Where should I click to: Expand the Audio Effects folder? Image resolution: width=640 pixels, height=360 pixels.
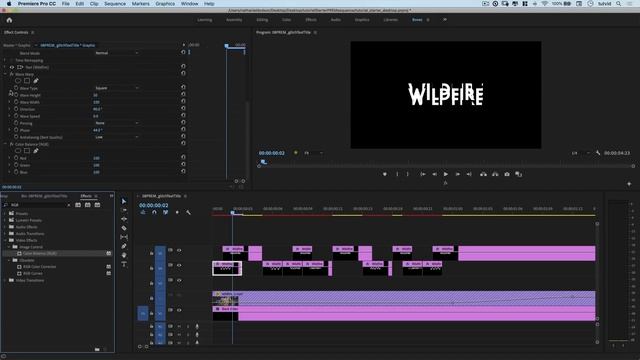point(5,227)
